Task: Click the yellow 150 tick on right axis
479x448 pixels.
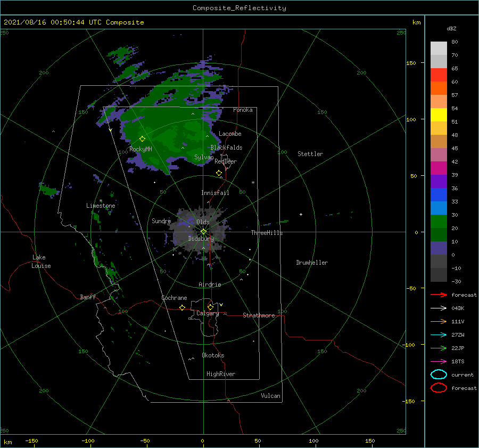Action: point(411,63)
